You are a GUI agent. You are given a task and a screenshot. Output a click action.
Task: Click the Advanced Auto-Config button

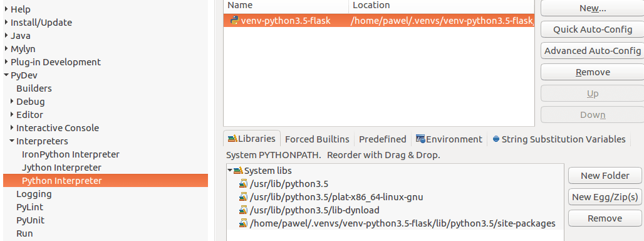[593, 51]
